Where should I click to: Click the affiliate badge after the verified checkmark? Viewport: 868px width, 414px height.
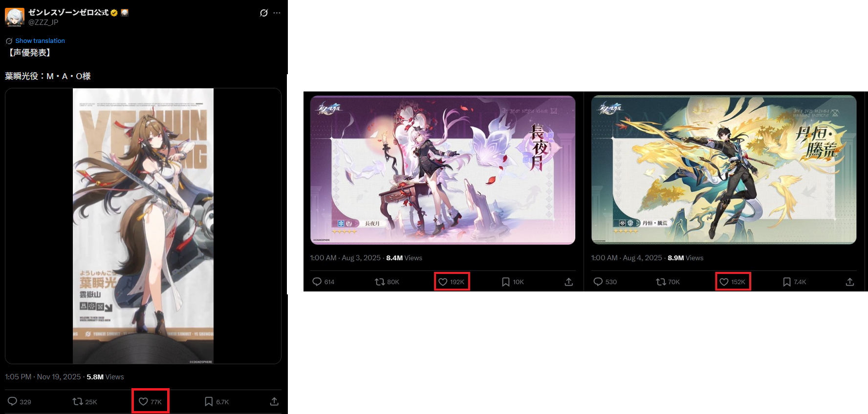point(125,13)
